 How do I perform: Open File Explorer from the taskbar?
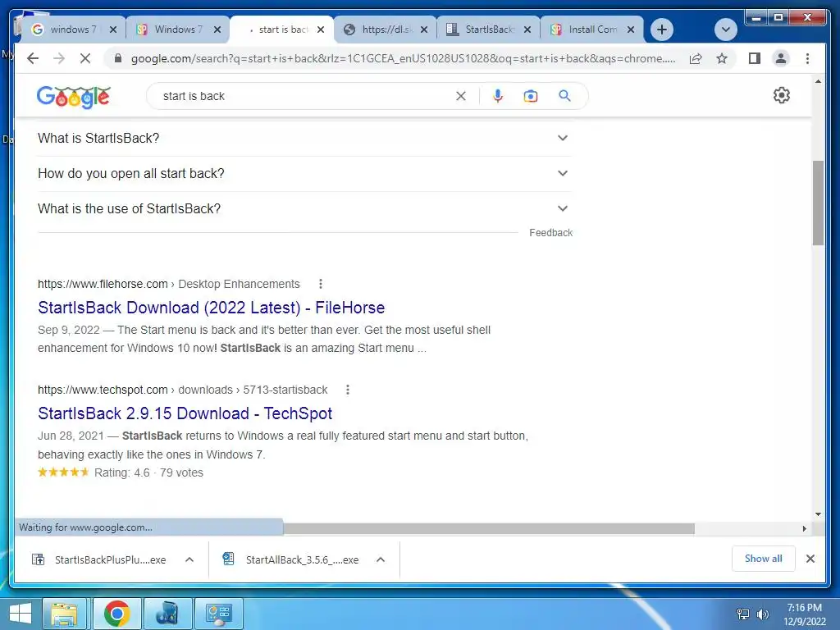click(x=64, y=614)
